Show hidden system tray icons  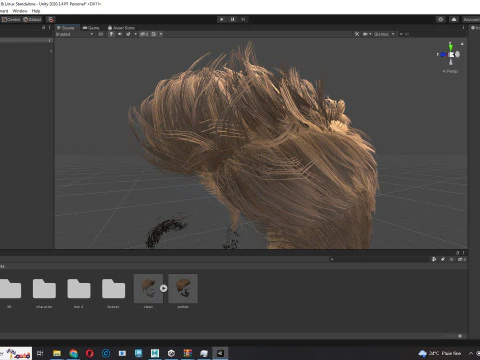coord(471,353)
